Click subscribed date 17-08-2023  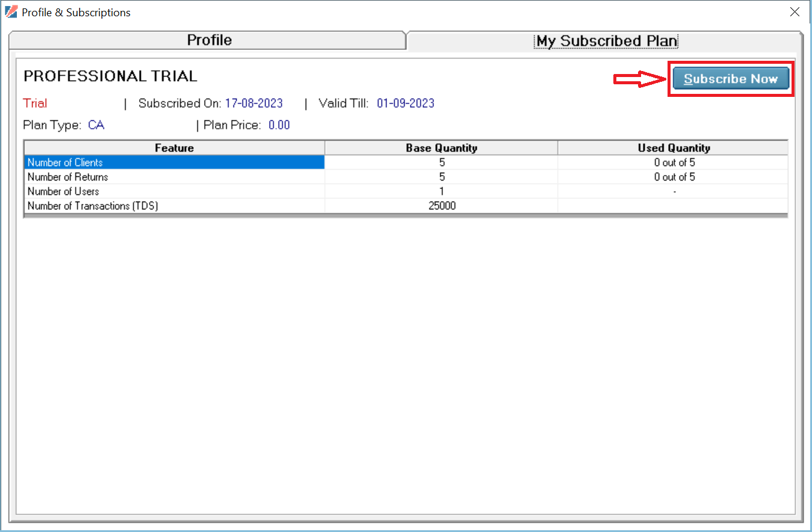click(254, 104)
